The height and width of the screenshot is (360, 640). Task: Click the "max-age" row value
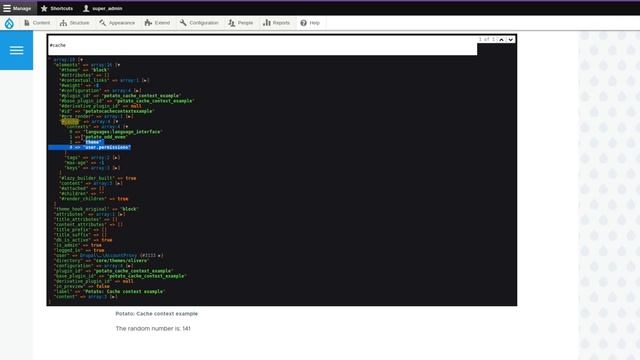point(102,163)
